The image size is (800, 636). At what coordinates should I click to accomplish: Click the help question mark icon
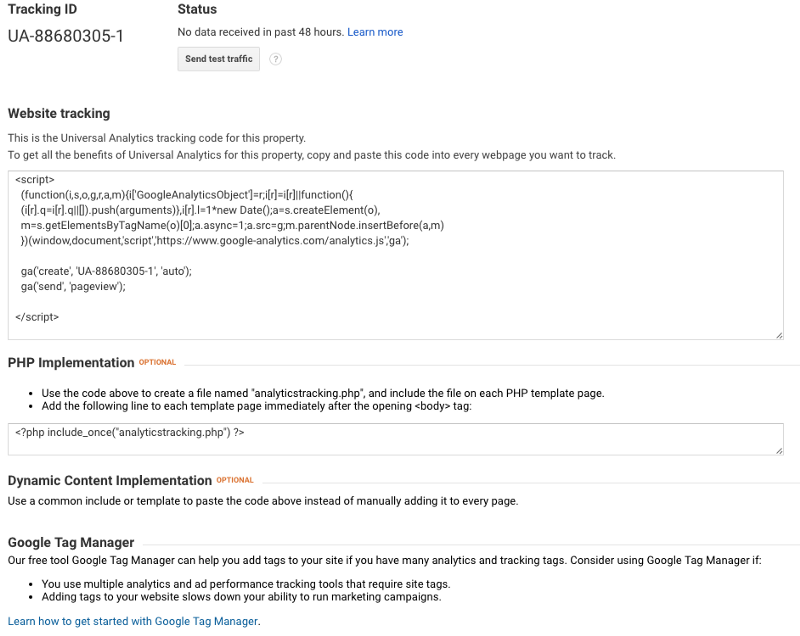(275, 59)
